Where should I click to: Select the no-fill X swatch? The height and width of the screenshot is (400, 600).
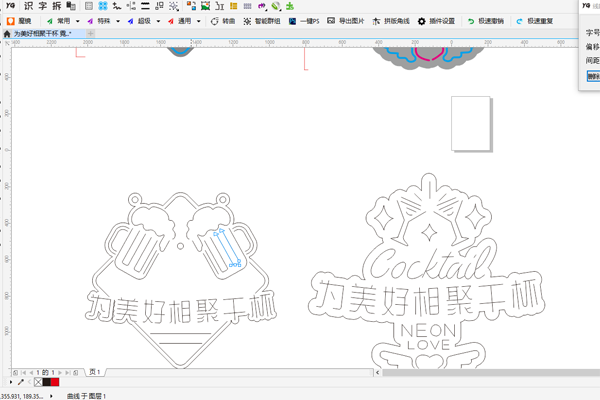point(38,382)
